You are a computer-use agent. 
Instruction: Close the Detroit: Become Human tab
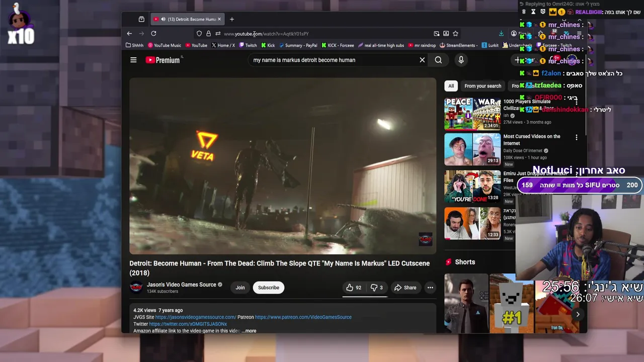219,19
